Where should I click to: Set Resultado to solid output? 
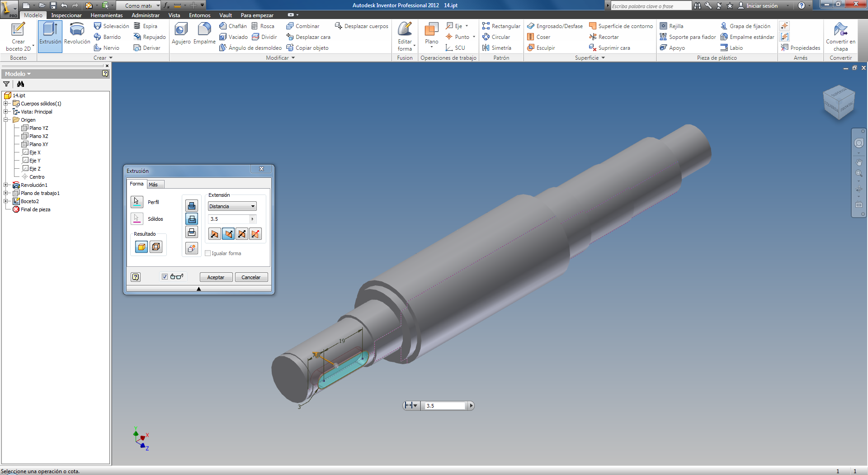click(142, 247)
